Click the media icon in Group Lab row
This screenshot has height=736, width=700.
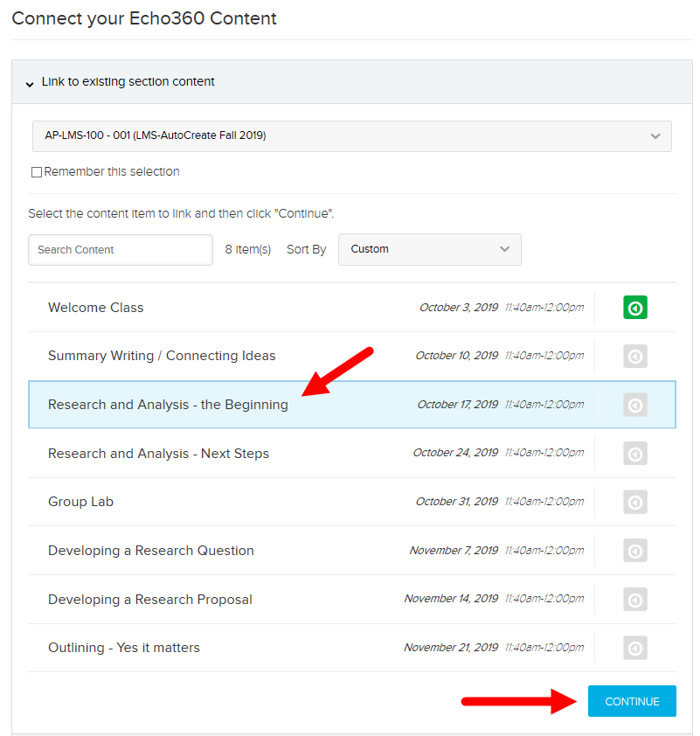coord(634,503)
